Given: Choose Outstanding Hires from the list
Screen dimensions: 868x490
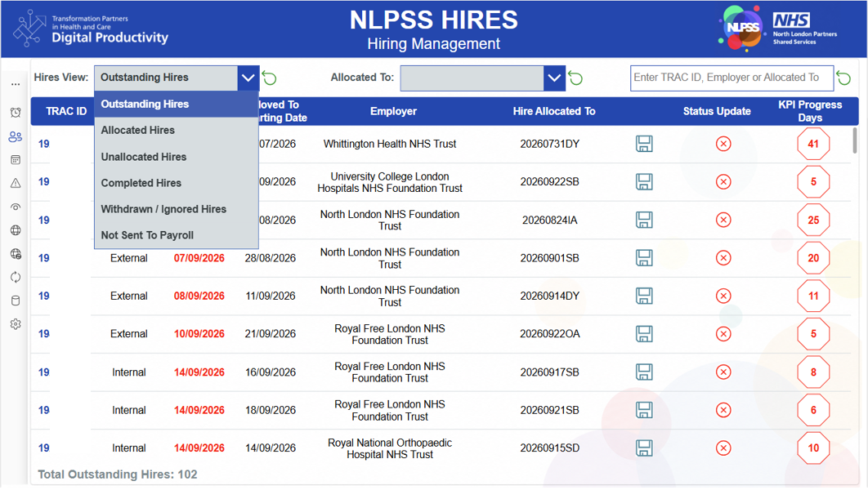Looking at the screenshot, I should tap(176, 104).
